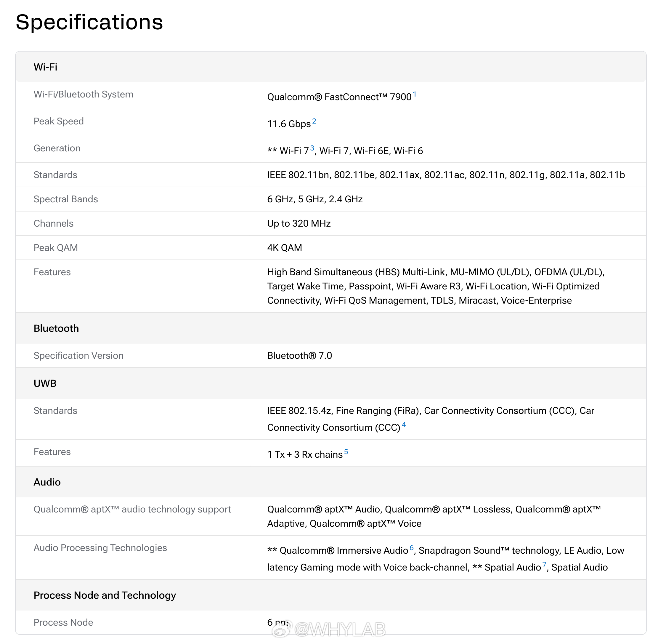Image resolution: width=658 pixels, height=644 pixels.
Task: Open footnote 3 next to Wi-Fi 7
Action: pyautogui.click(x=312, y=148)
